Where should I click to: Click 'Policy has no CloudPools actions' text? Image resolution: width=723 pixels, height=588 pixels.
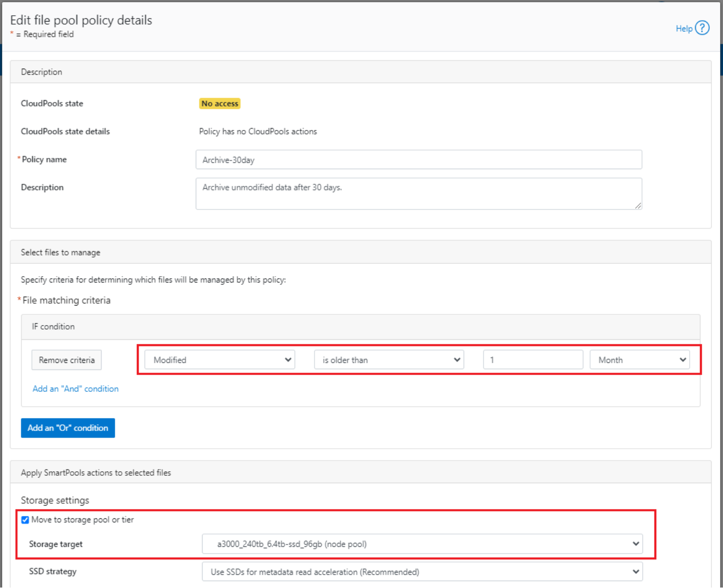coord(258,131)
